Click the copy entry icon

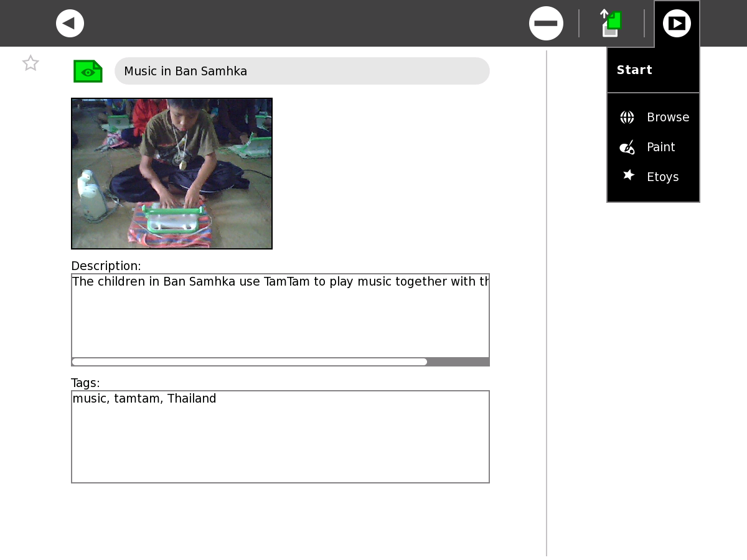[611, 24]
